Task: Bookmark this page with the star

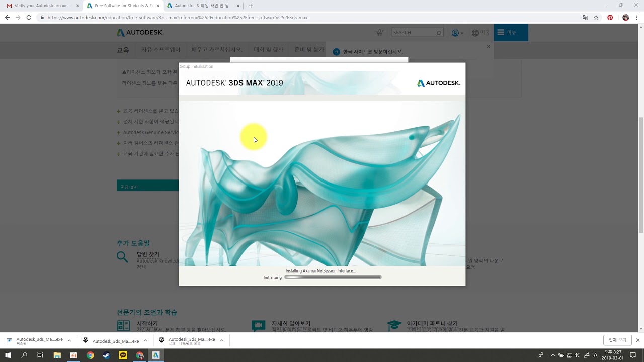Action: [x=596, y=17]
